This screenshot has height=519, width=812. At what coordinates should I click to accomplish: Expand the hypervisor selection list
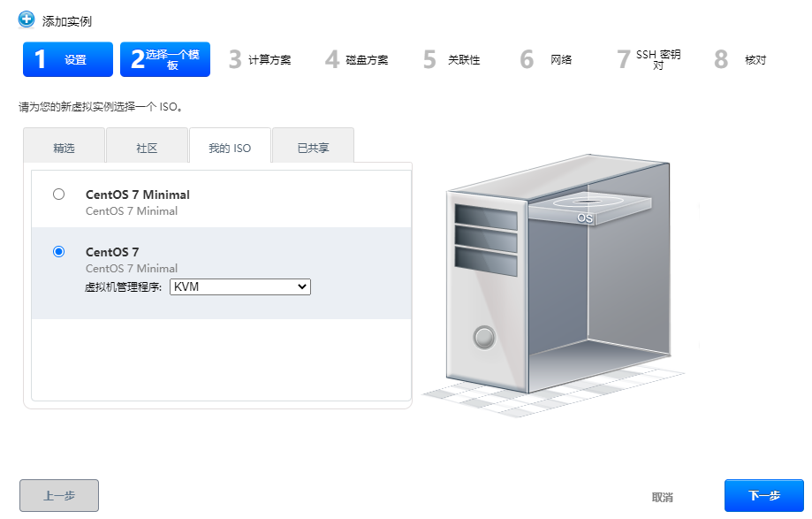[240, 286]
